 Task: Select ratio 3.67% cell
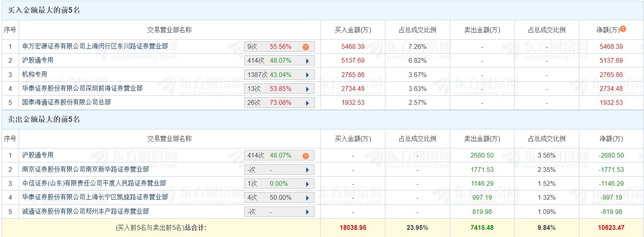tap(418, 75)
